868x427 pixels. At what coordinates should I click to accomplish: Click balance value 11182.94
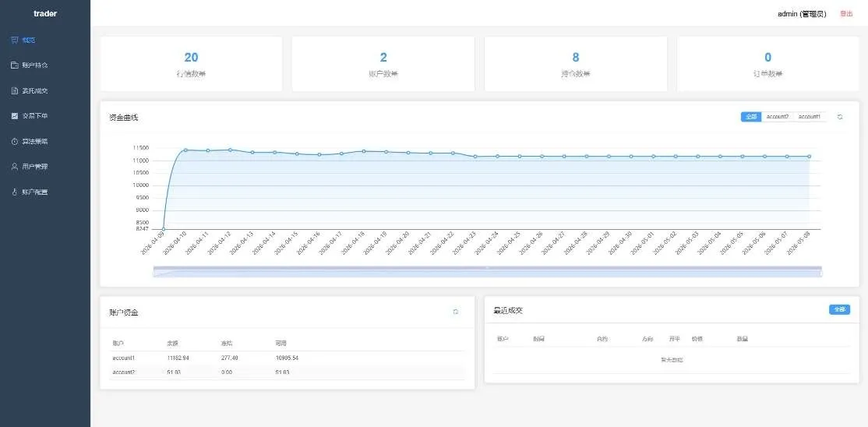pos(178,358)
